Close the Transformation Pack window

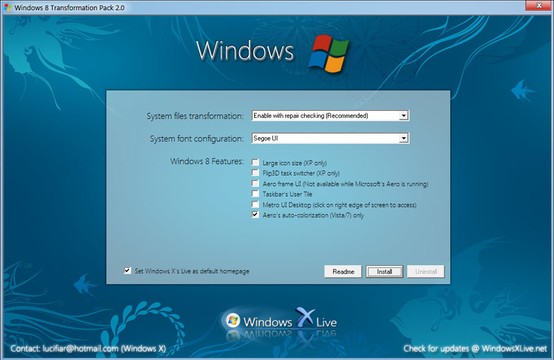[539, 5]
